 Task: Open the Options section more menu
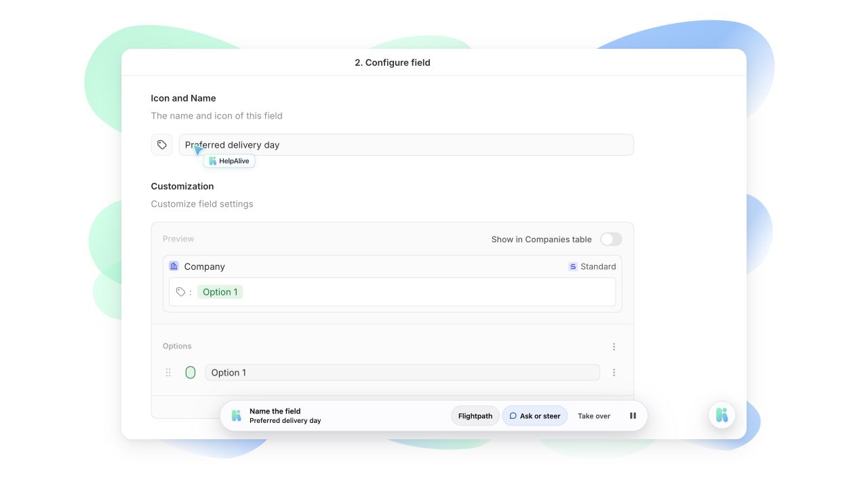click(x=614, y=346)
